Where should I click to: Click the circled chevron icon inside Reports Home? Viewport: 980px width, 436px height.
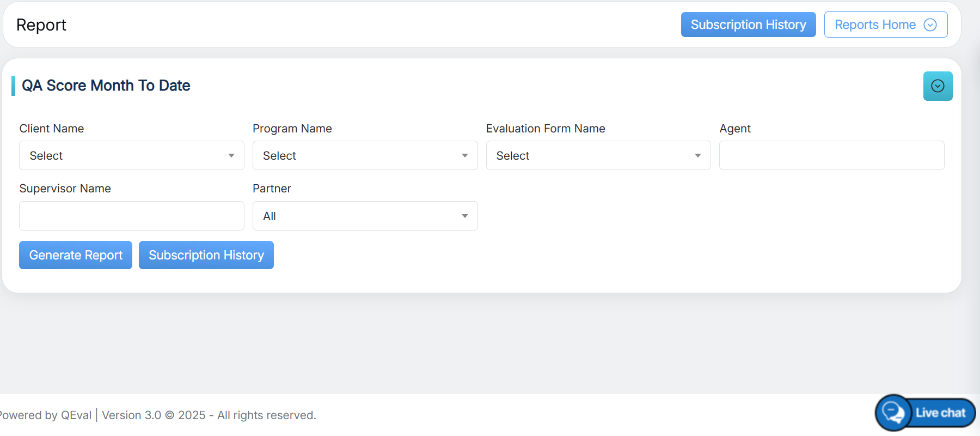(x=930, y=25)
